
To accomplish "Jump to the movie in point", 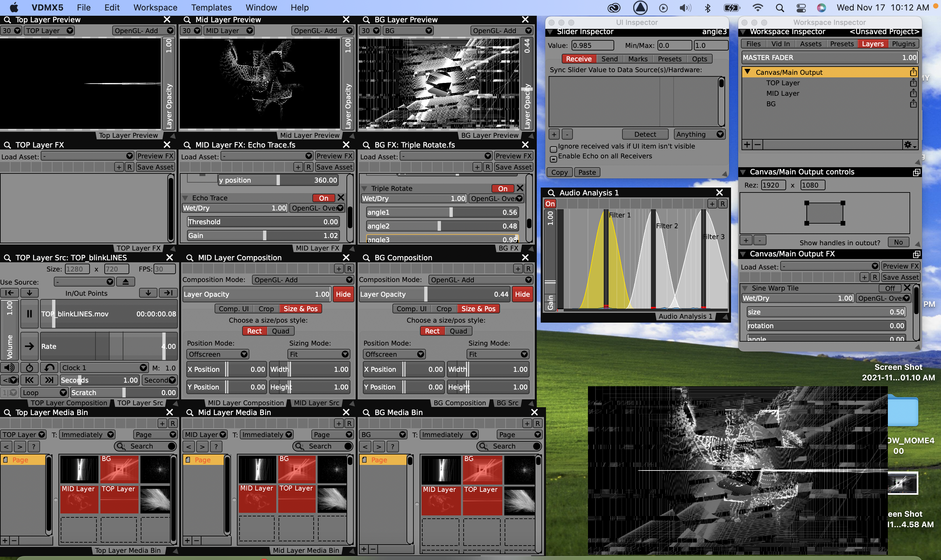I will (10, 293).
